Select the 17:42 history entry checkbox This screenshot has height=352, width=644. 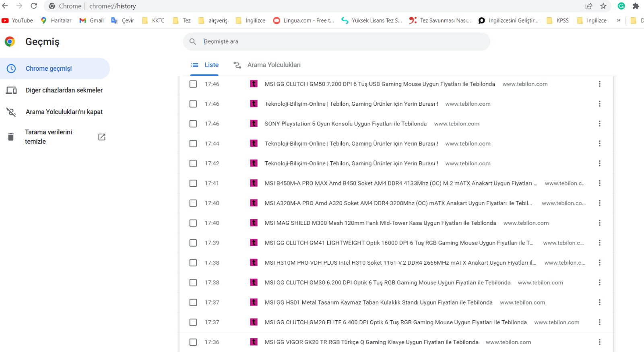point(193,163)
